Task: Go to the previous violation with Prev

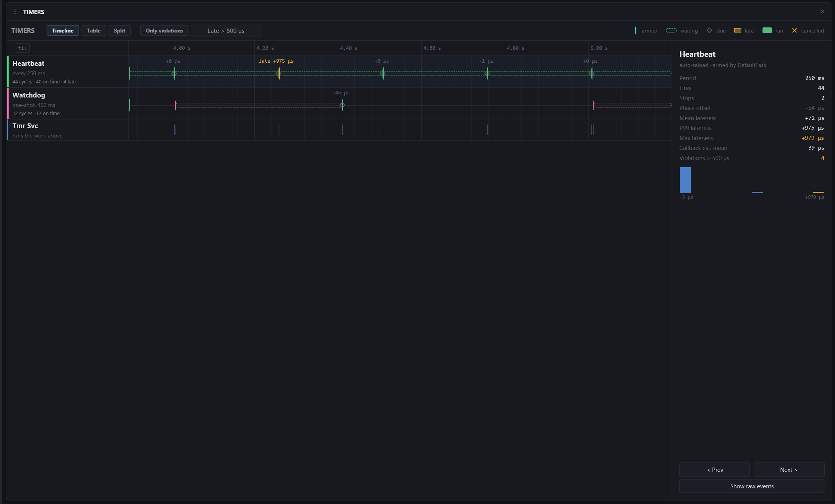Action: 715,470
